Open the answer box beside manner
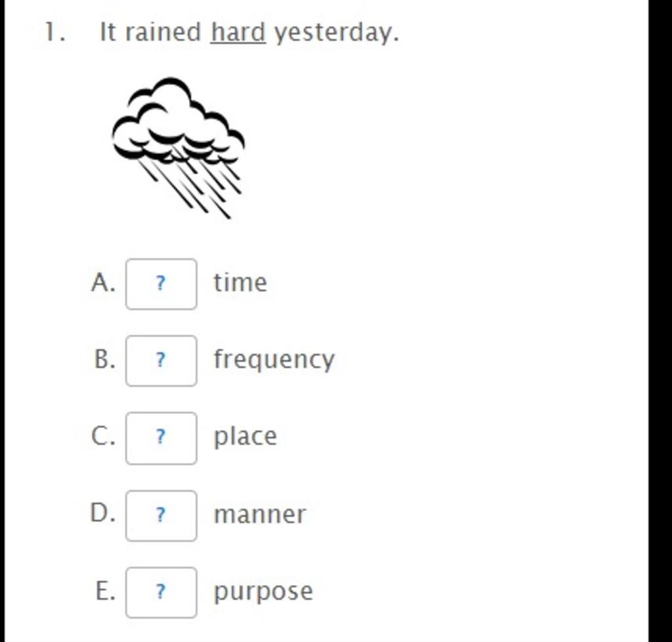The image size is (672, 642). [x=161, y=515]
